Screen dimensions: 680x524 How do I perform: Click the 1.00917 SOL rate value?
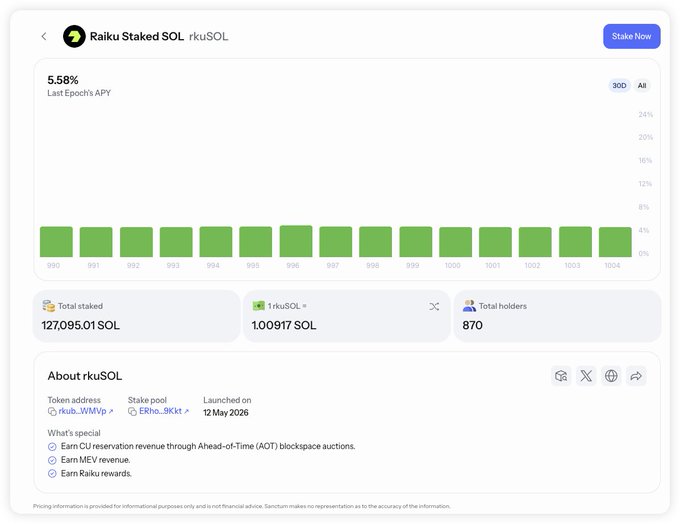click(x=284, y=325)
